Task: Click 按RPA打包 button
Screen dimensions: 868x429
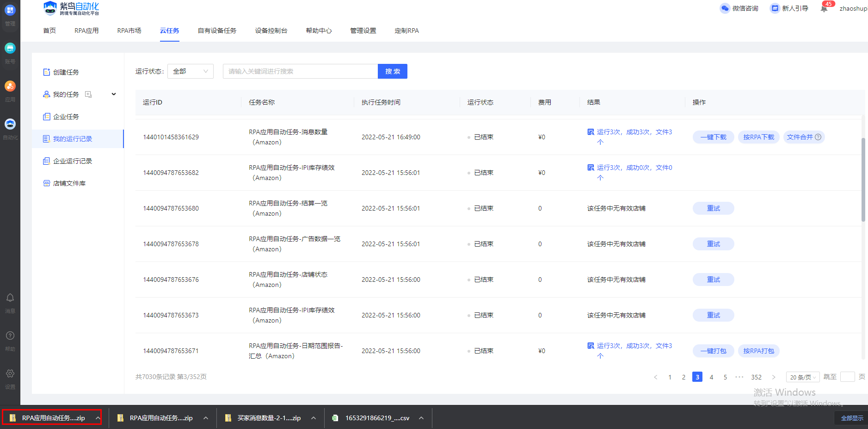Action: (x=758, y=351)
